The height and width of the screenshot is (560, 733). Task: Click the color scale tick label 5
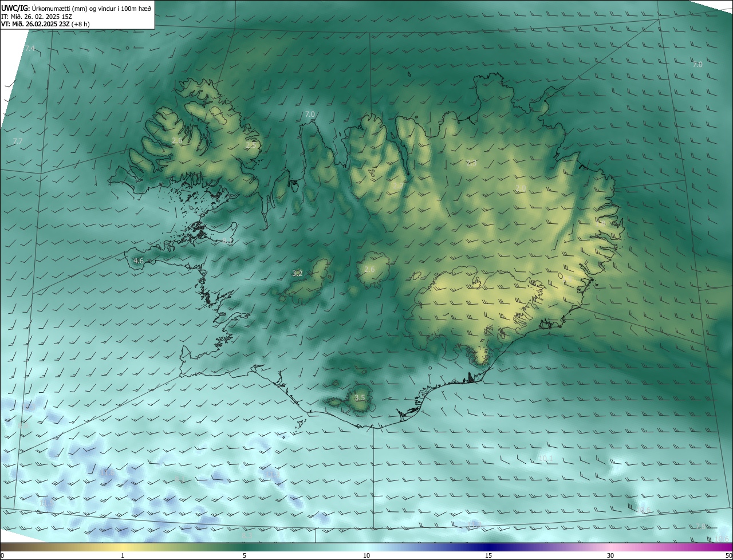pyautogui.click(x=245, y=555)
